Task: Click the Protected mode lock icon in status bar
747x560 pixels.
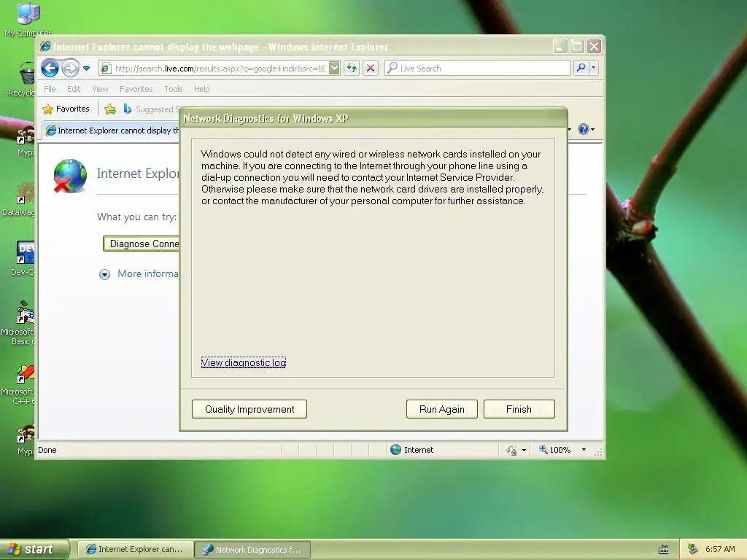Action: 511,450
